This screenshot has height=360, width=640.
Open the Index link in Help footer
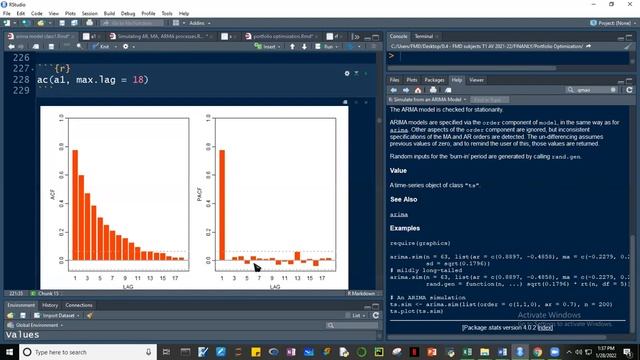coord(545,327)
